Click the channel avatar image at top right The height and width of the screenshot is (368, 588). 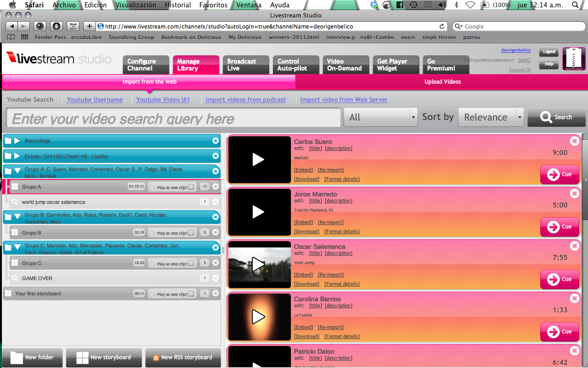click(574, 59)
